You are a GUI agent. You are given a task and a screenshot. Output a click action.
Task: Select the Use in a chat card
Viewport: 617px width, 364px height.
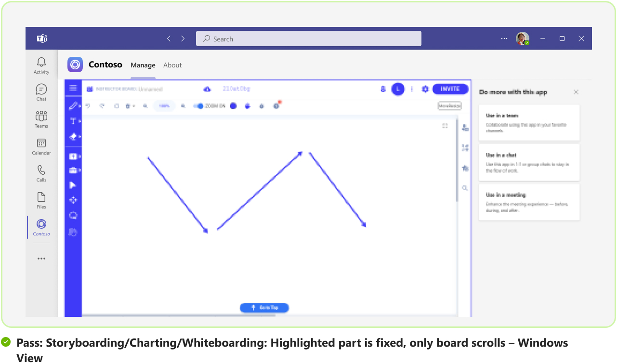point(529,163)
